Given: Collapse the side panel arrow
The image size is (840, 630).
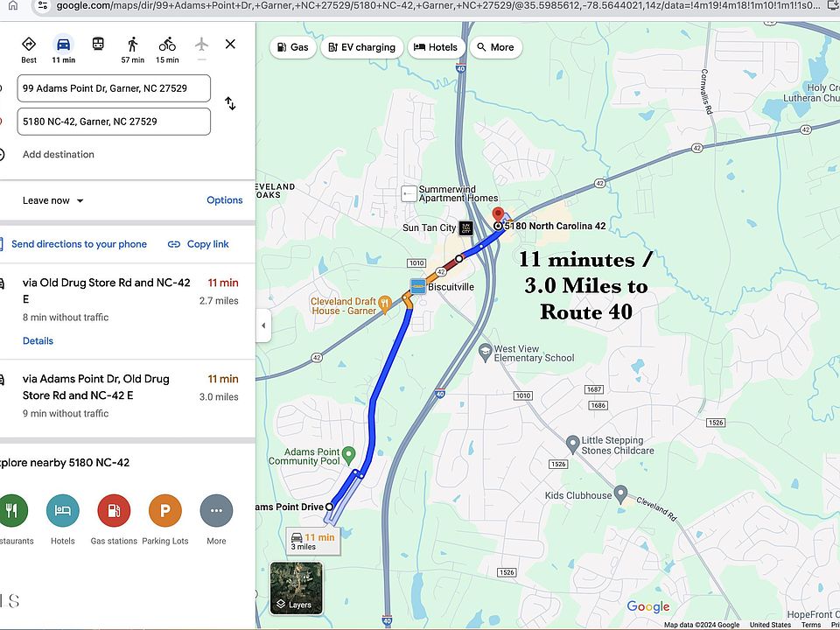Looking at the screenshot, I should 263,325.
